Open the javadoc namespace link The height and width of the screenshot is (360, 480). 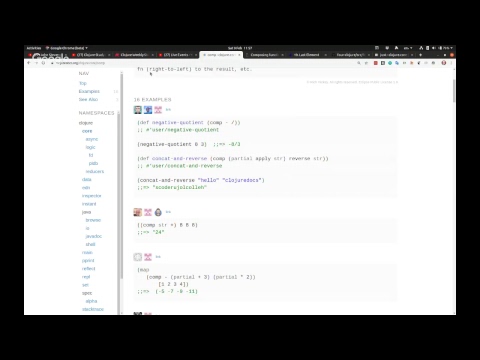[94, 236]
